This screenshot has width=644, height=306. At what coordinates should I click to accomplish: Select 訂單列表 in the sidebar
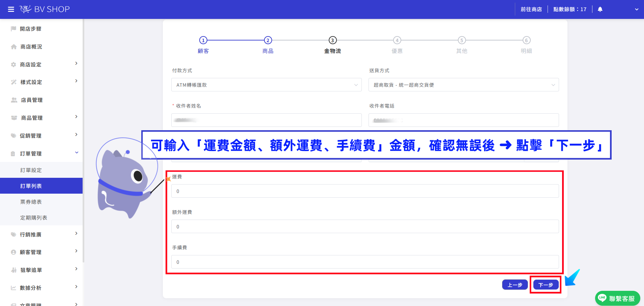41,186
